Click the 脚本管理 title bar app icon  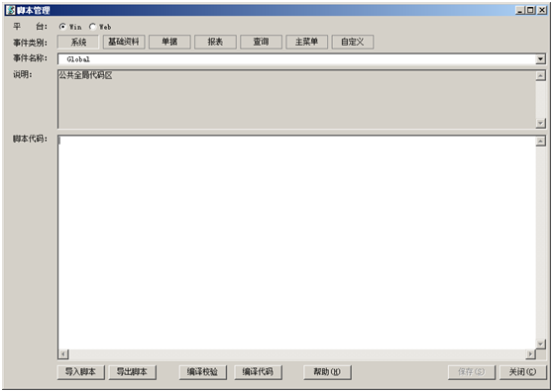coord(11,10)
